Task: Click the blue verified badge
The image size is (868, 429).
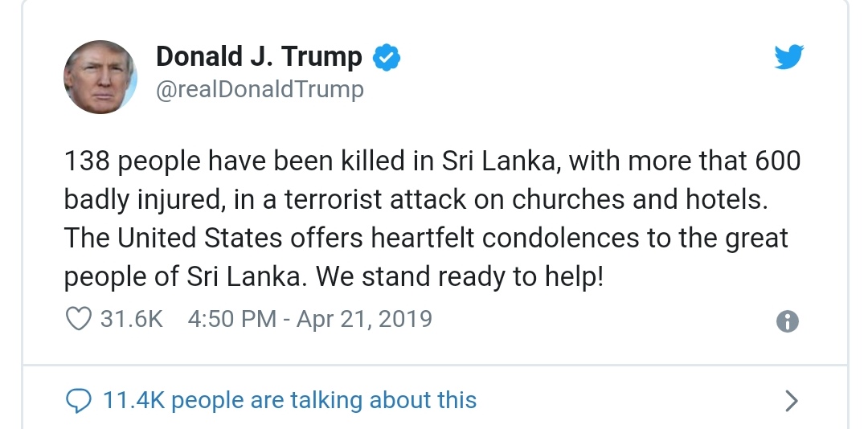Action: (387, 57)
